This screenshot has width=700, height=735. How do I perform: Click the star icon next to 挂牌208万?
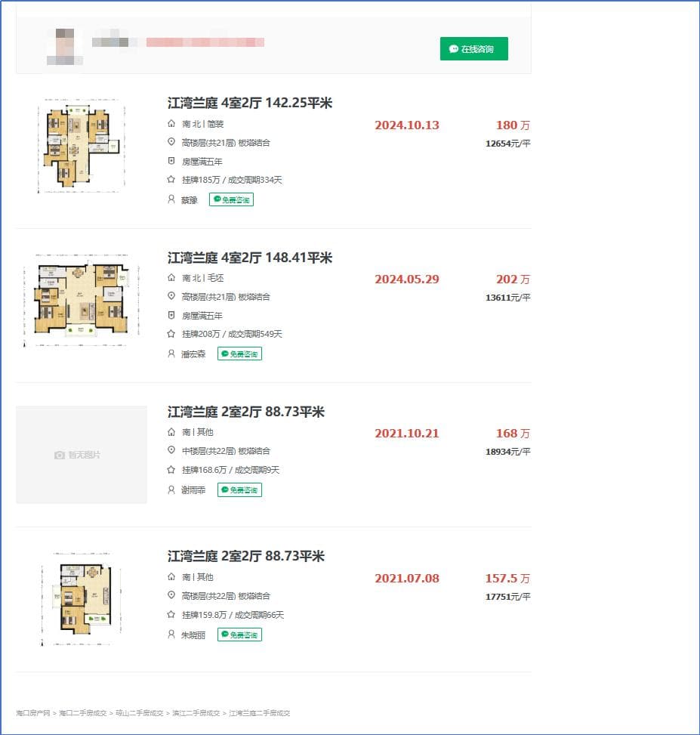pyautogui.click(x=171, y=334)
